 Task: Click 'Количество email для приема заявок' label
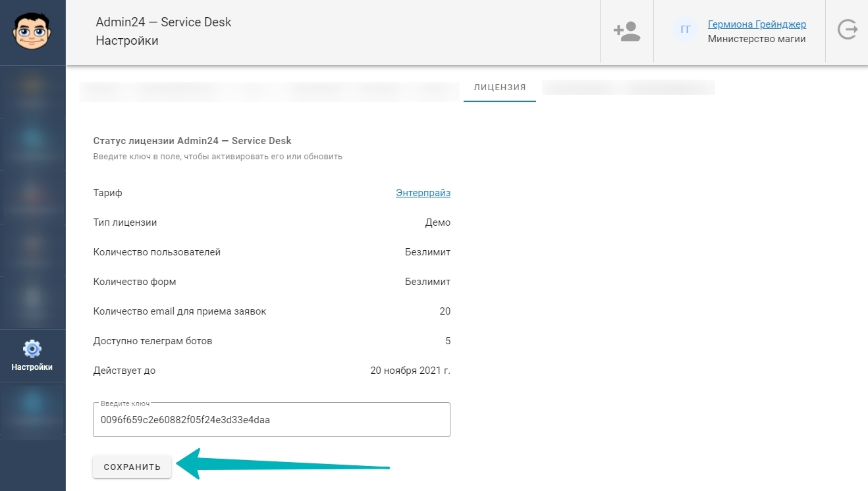tap(180, 311)
